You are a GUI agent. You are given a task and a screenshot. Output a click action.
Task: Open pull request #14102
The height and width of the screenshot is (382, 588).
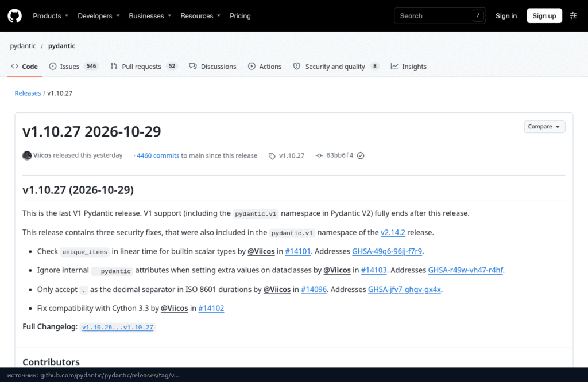[211, 308]
